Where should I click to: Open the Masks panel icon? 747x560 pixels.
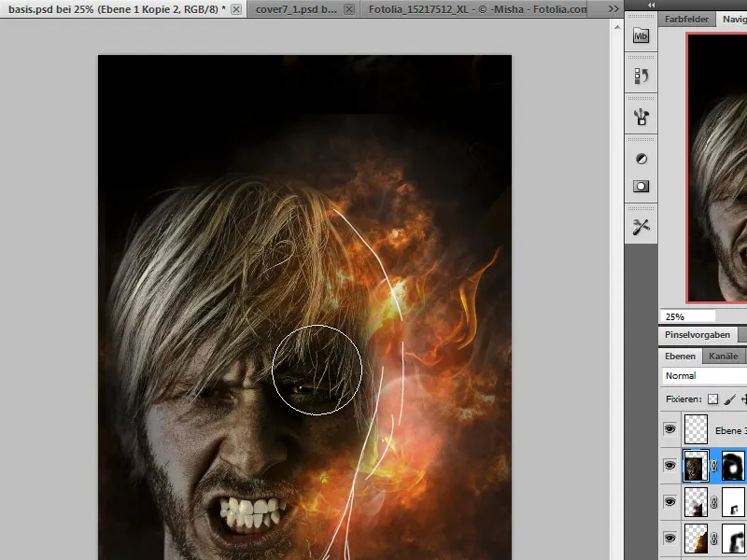641,186
